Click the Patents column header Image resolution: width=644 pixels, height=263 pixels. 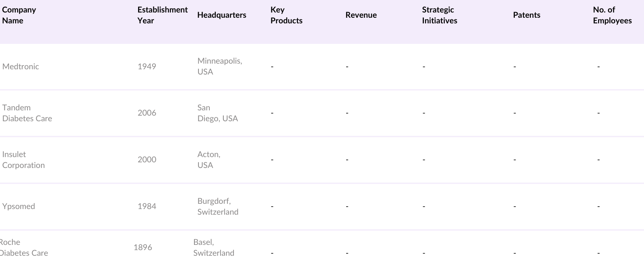click(526, 15)
